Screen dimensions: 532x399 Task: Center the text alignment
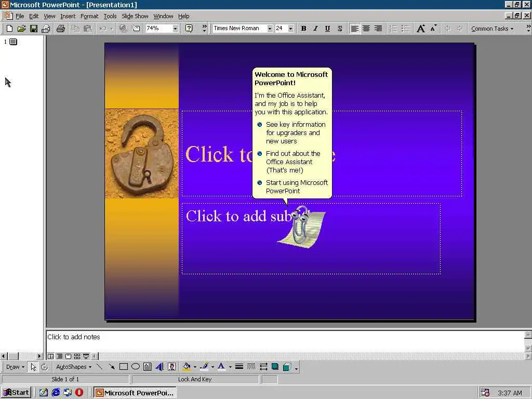click(366, 29)
